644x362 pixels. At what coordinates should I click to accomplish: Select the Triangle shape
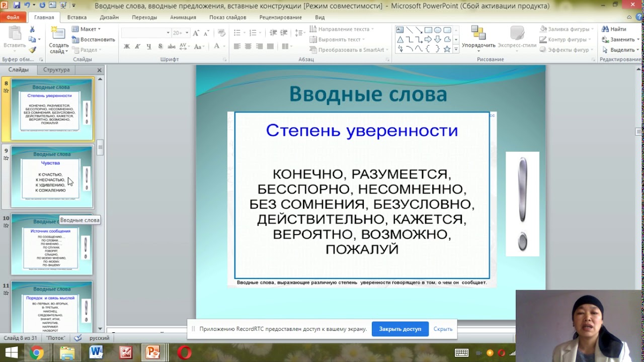(400, 40)
